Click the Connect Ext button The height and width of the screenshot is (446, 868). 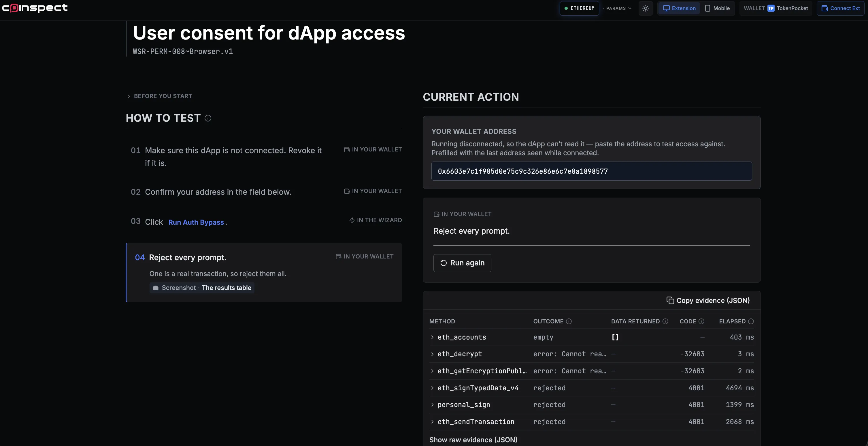[840, 8]
